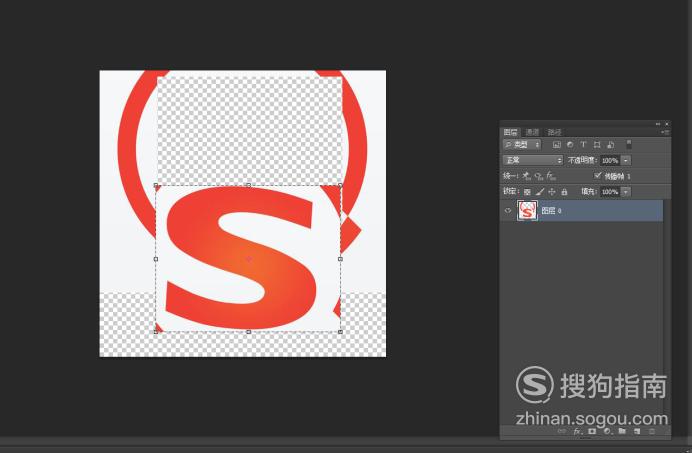
Task: Open the fill (填充) slider arrow
Action: tap(626, 192)
